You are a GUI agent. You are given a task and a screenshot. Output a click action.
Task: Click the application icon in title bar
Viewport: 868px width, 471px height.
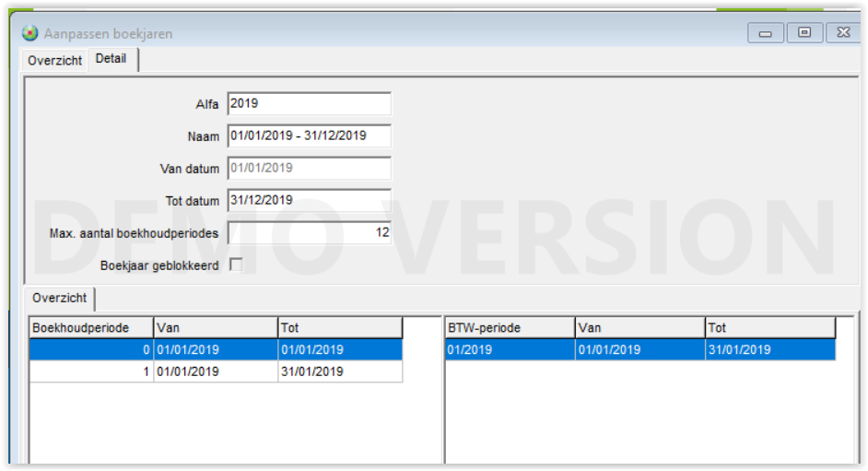tap(30, 33)
